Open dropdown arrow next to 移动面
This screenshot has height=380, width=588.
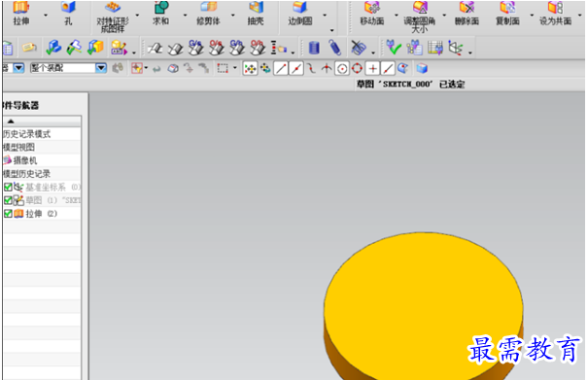click(x=397, y=16)
